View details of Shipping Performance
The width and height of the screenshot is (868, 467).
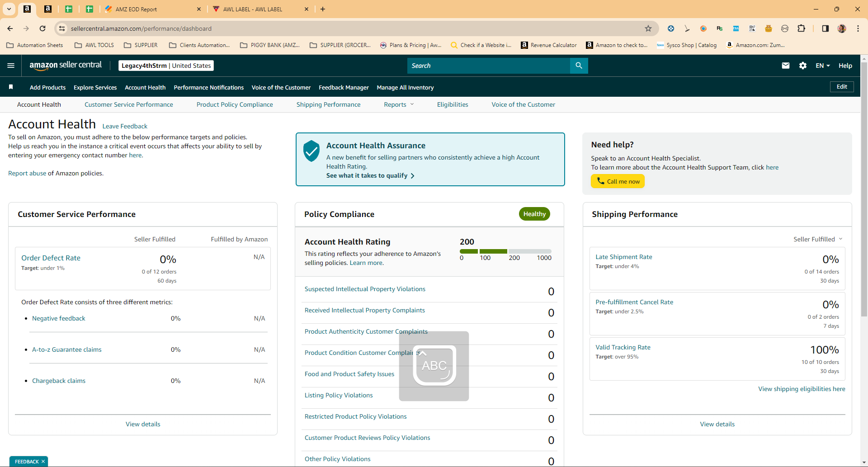pos(717,424)
